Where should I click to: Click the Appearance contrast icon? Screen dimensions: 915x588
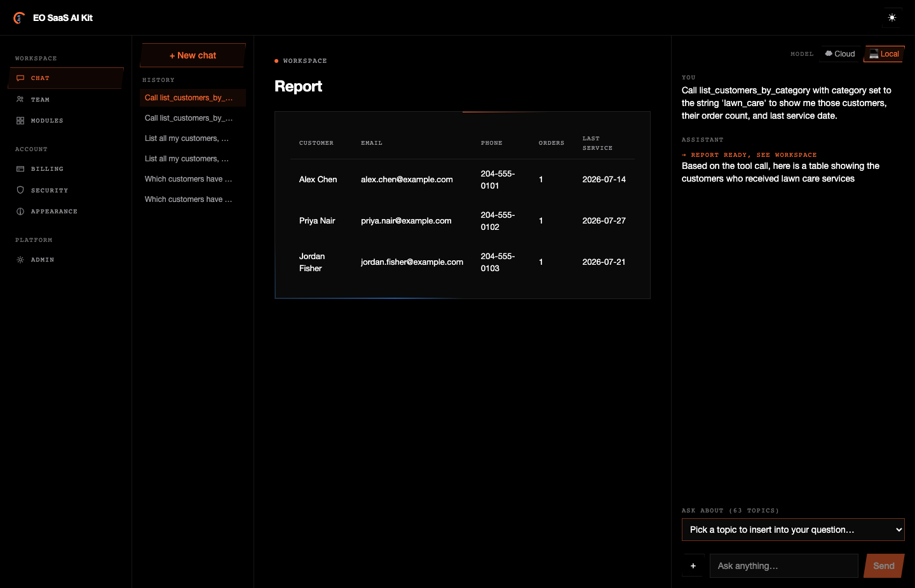click(x=20, y=211)
